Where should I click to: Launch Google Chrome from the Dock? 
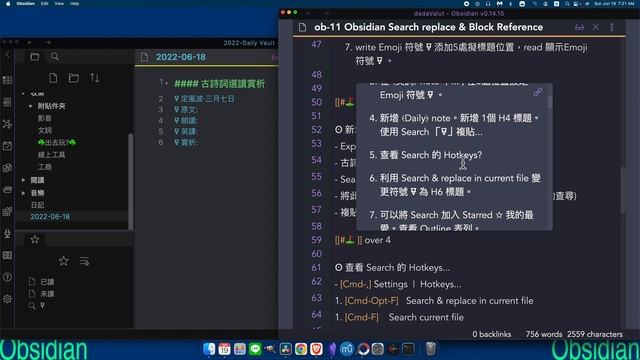click(301, 349)
